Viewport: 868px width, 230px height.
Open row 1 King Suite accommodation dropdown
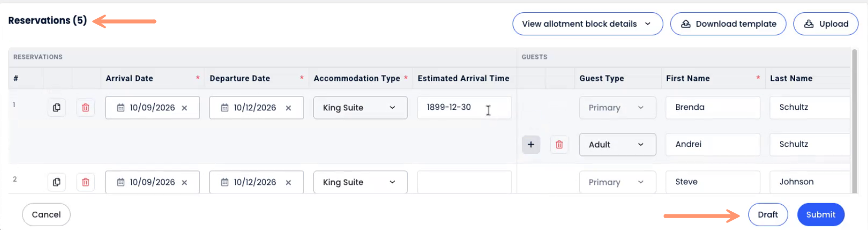(360, 108)
